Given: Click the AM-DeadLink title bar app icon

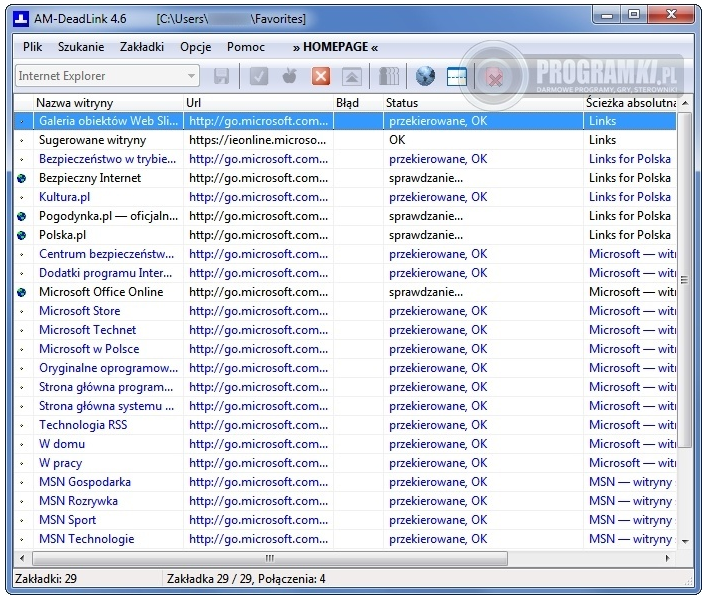Looking at the screenshot, I should (21, 19).
